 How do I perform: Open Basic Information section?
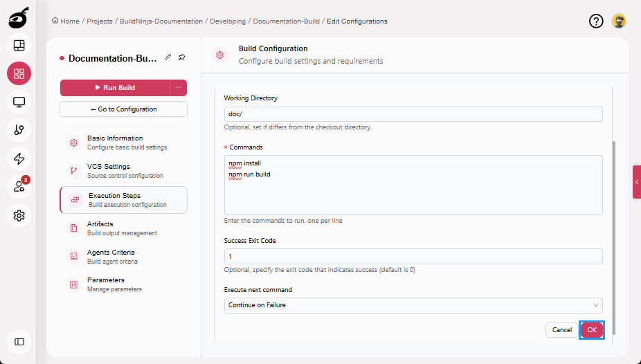coord(123,143)
